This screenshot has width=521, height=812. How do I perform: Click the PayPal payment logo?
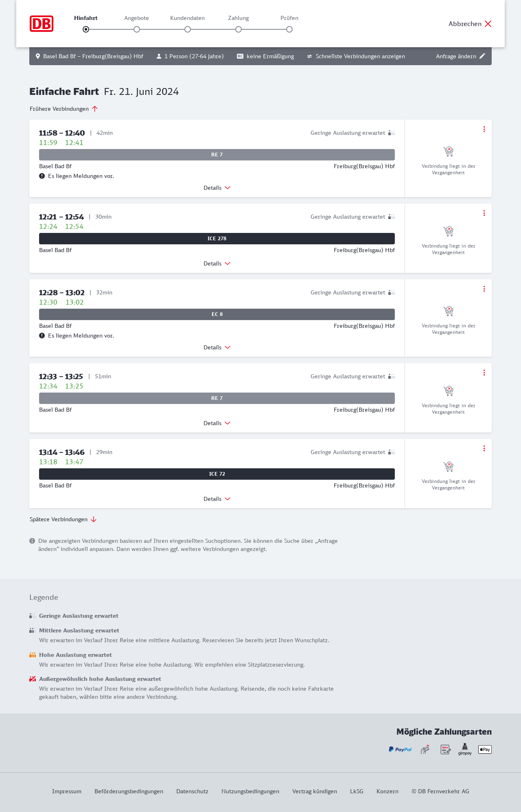(400, 749)
